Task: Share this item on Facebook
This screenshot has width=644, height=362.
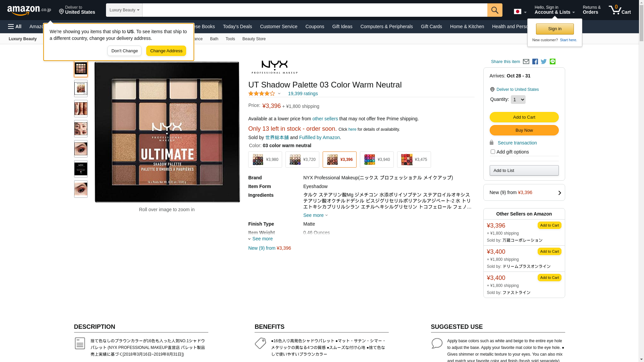Action: click(x=535, y=62)
